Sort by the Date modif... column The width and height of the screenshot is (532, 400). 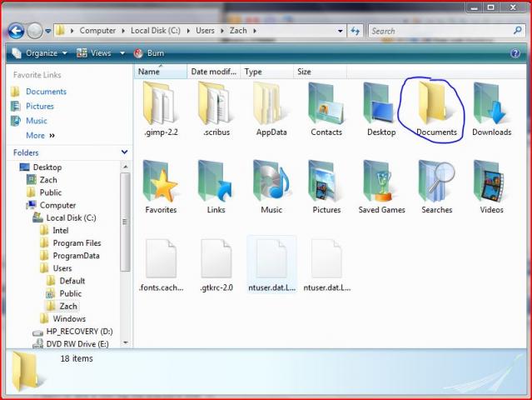pos(213,72)
